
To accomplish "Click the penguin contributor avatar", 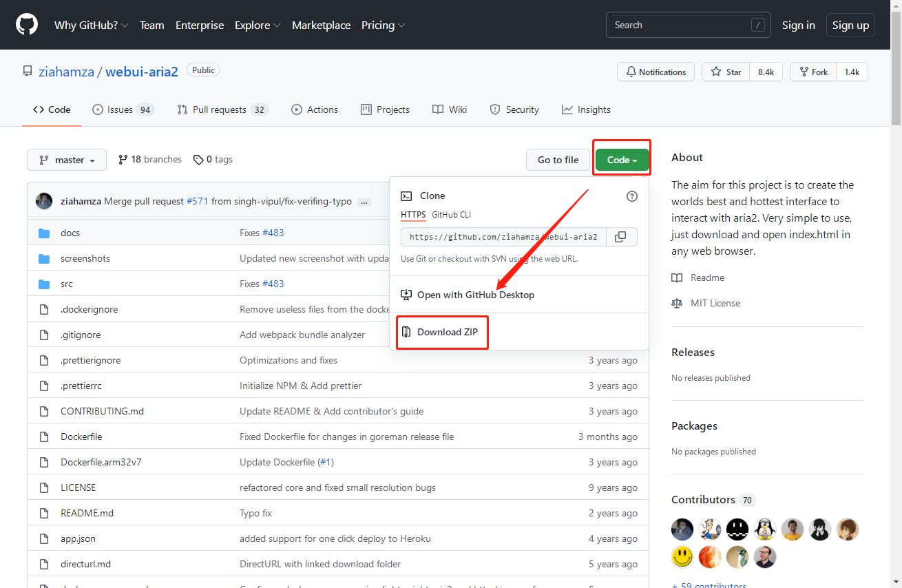I will pyautogui.click(x=765, y=529).
